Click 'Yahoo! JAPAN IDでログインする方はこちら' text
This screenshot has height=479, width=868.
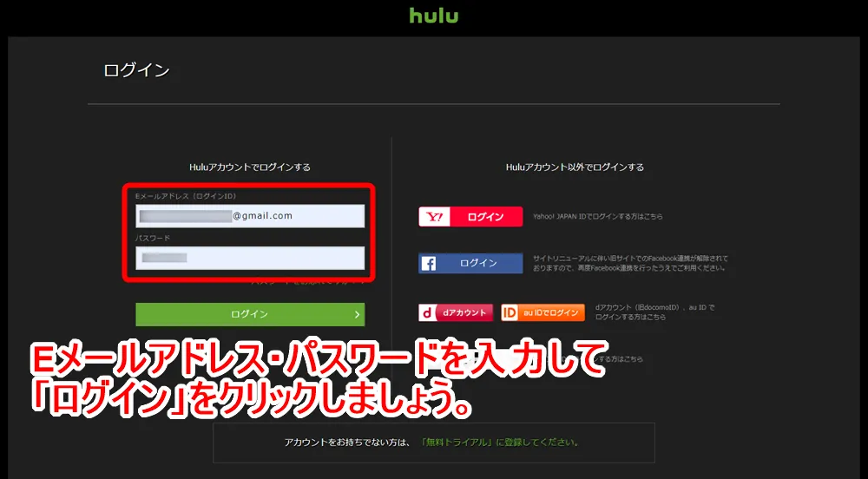coord(598,217)
